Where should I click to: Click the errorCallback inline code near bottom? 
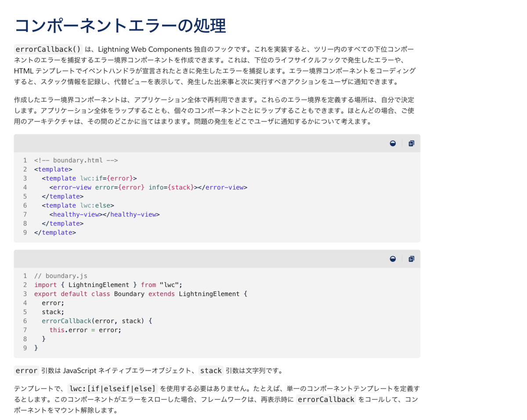[x=325, y=399]
